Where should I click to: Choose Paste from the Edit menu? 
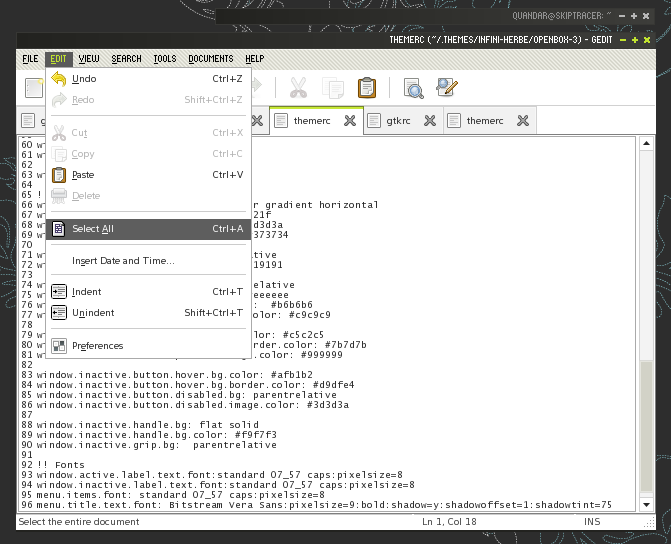click(x=148, y=175)
